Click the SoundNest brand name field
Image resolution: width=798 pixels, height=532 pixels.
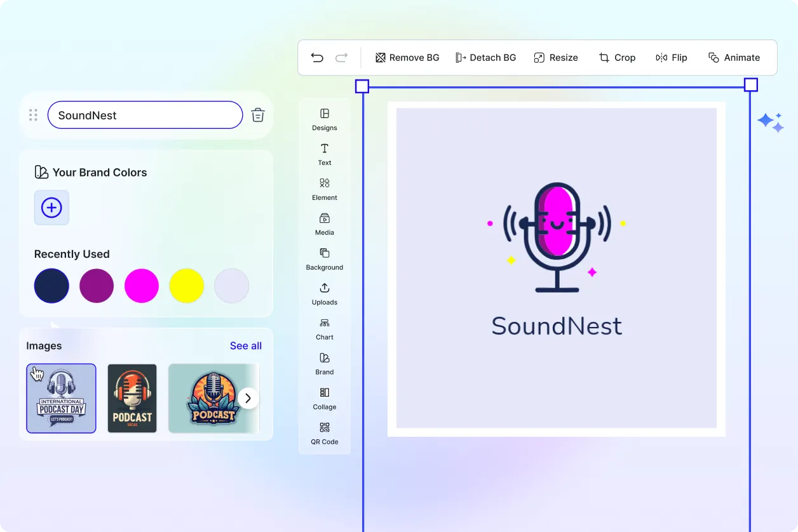pos(145,116)
